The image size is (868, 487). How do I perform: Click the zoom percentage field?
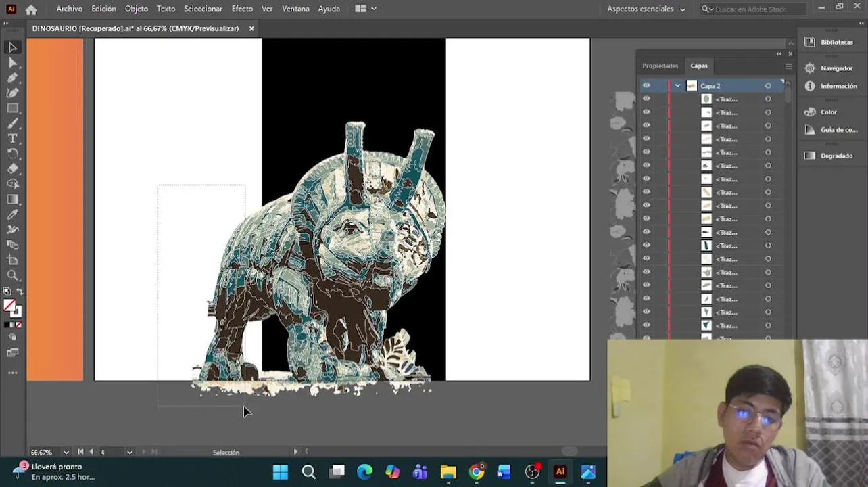pyautogui.click(x=44, y=452)
